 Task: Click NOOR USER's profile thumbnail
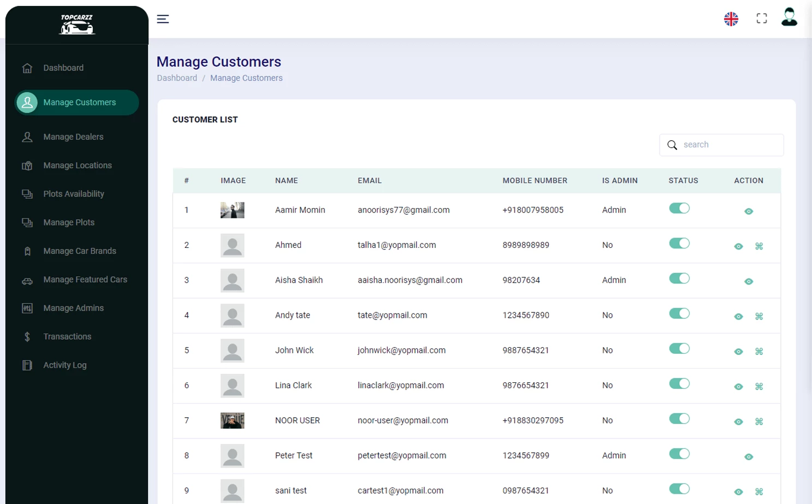click(x=232, y=420)
